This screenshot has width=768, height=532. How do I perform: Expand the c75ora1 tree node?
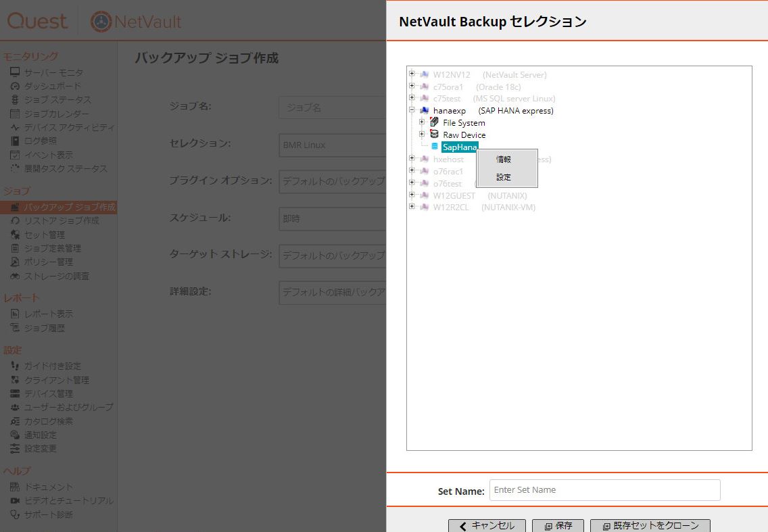[x=412, y=86]
